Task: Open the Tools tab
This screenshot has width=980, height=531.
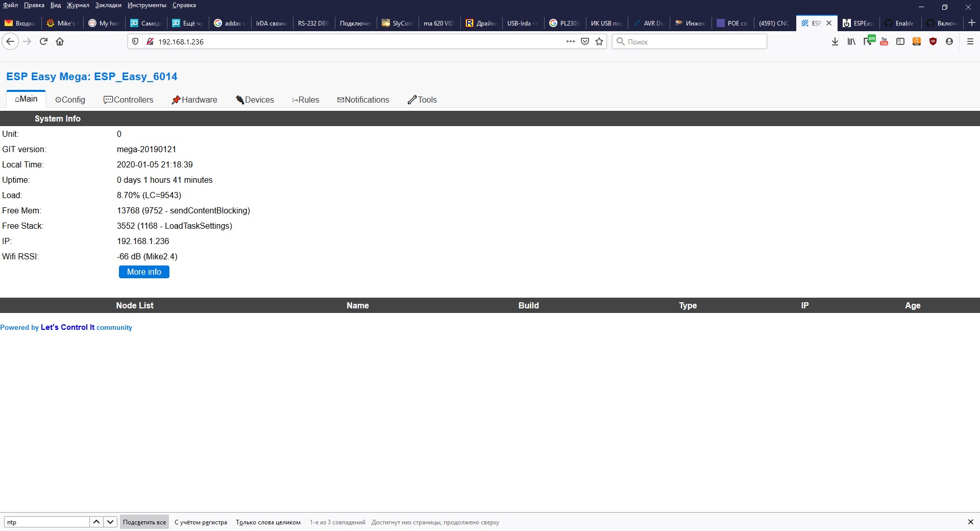Action: click(422, 100)
